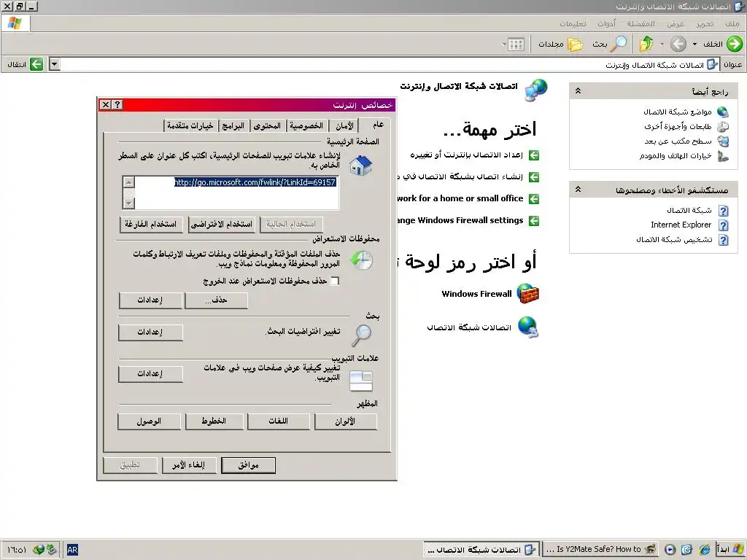This screenshot has width=747, height=560.
Task: Collapse the 'راجع أيضاً' panel
Action: 578,91
